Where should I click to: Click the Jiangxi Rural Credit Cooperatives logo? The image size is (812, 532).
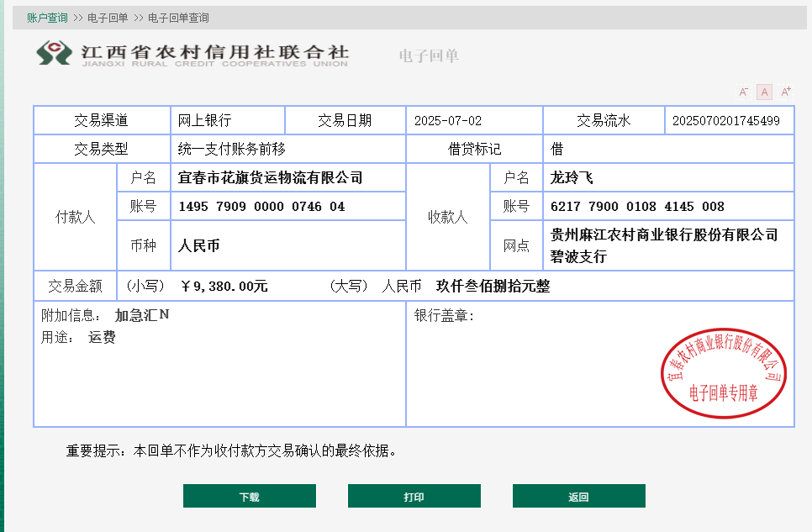click(x=192, y=54)
